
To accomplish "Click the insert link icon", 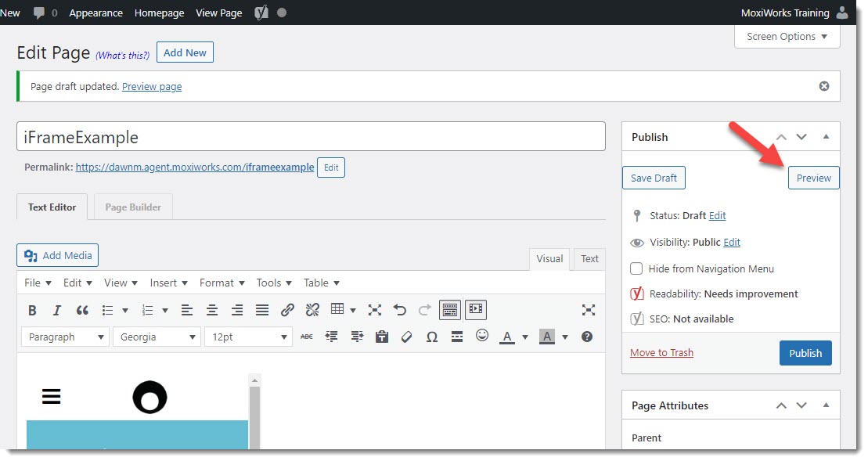I will [287, 311].
